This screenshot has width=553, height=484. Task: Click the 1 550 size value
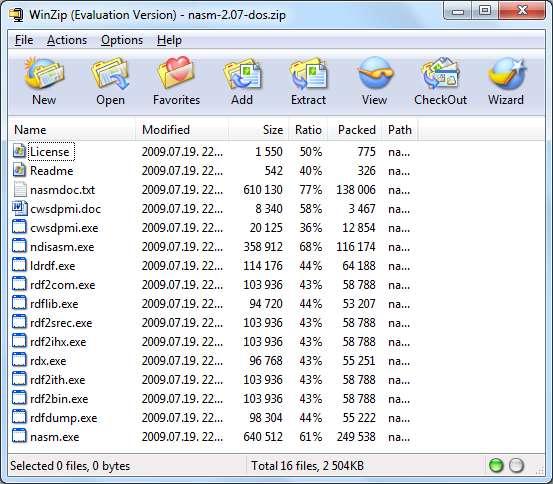click(269, 152)
